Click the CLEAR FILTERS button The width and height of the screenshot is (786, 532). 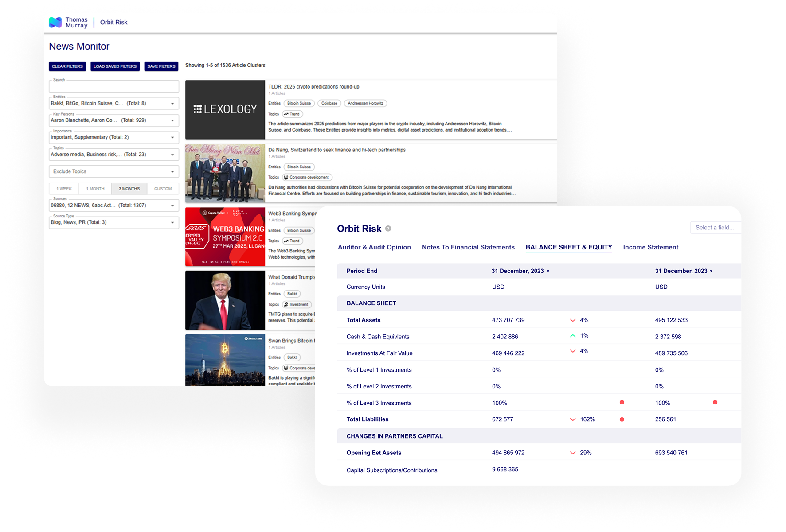67,66
